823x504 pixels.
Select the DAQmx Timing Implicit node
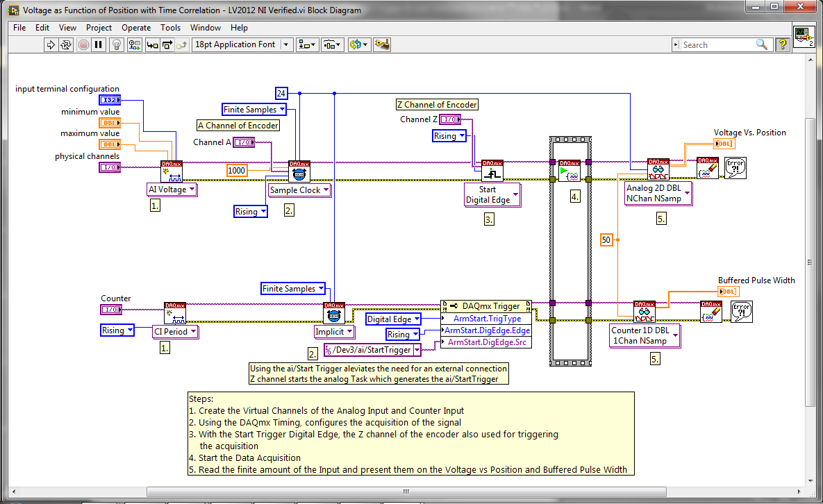click(334, 312)
